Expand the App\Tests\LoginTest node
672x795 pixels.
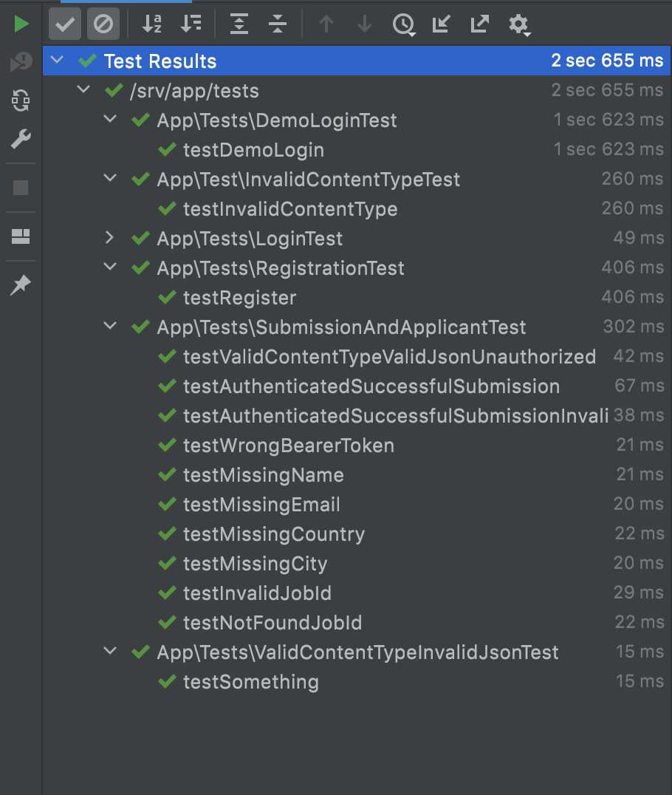coord(110,238)
